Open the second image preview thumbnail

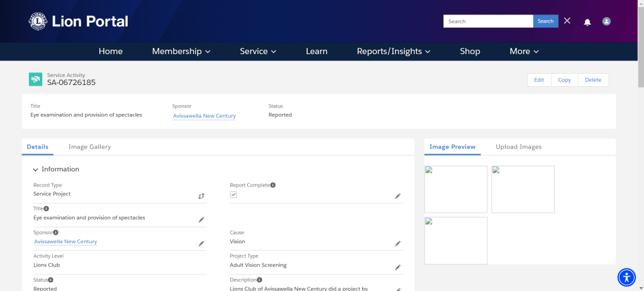[x=523, y=190]
